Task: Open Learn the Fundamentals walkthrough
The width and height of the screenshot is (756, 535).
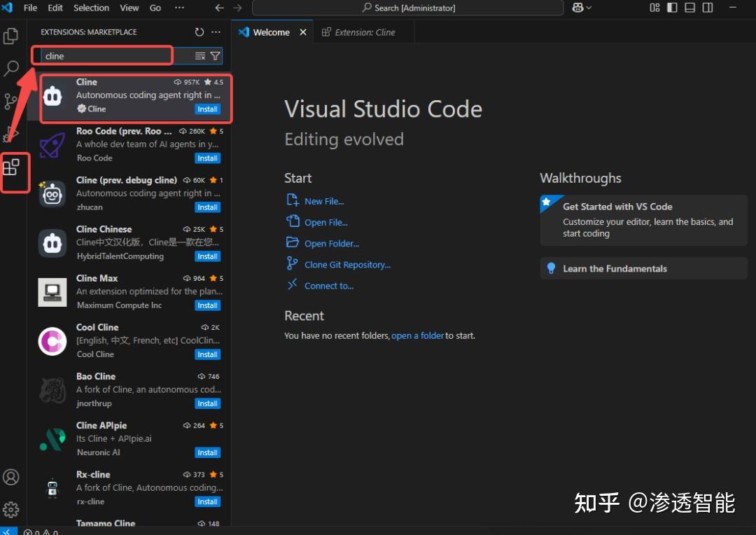Action: (644, 269)
